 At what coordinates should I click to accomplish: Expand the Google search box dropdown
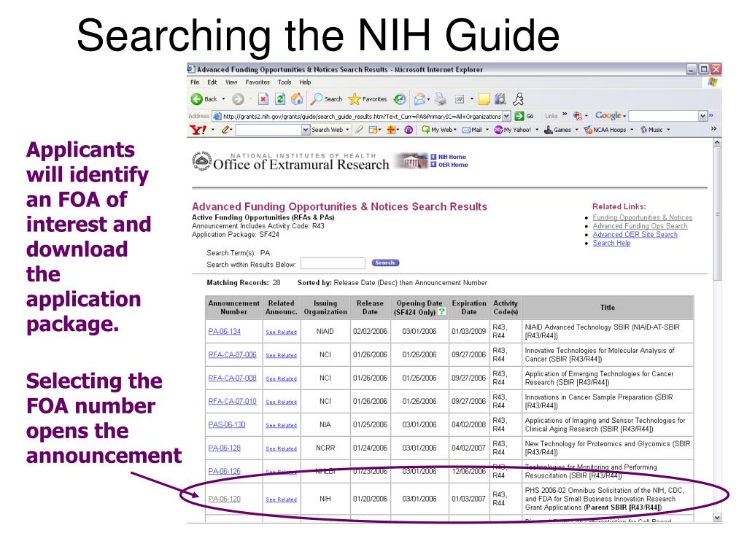(703, 116)
